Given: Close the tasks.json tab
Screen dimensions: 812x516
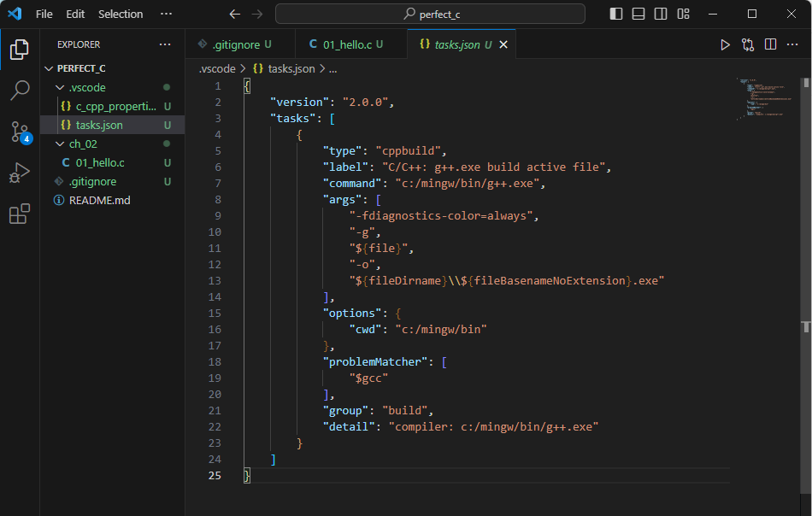Looking at the screenshot, I should tap(503, 44).
